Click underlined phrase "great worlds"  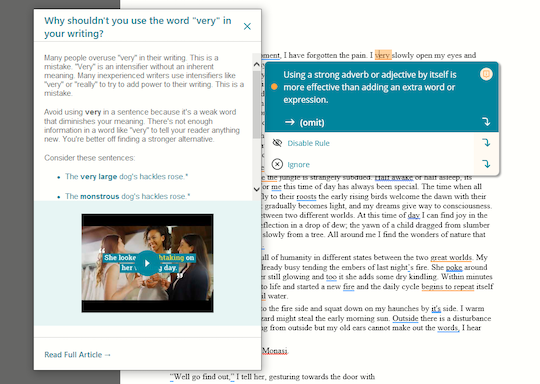coord(451,258)
